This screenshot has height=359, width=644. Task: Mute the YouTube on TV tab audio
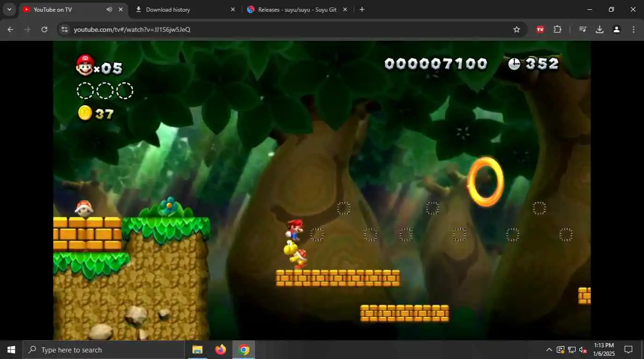109,9
